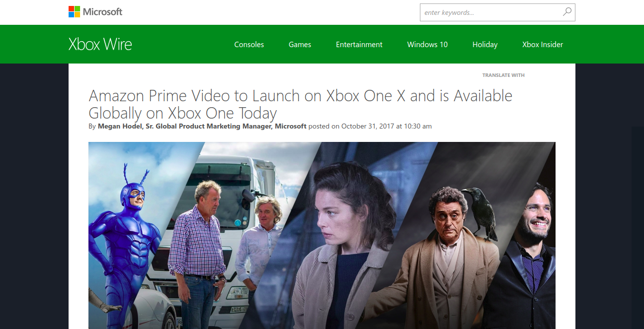
Task: Click the Amazon Prime Video hero image
Action: pyautogui.click(x=322, y=235)
